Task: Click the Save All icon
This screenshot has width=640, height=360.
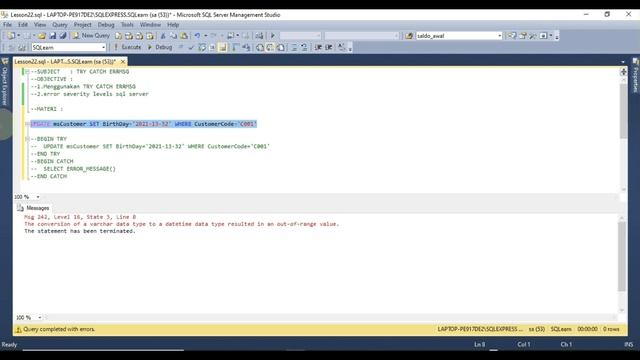Action: pos(63,36)
